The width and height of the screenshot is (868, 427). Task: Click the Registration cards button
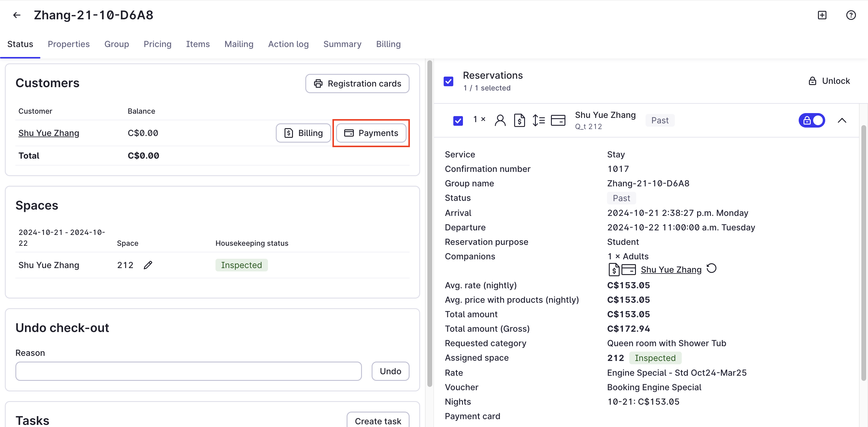click(357, 84)
